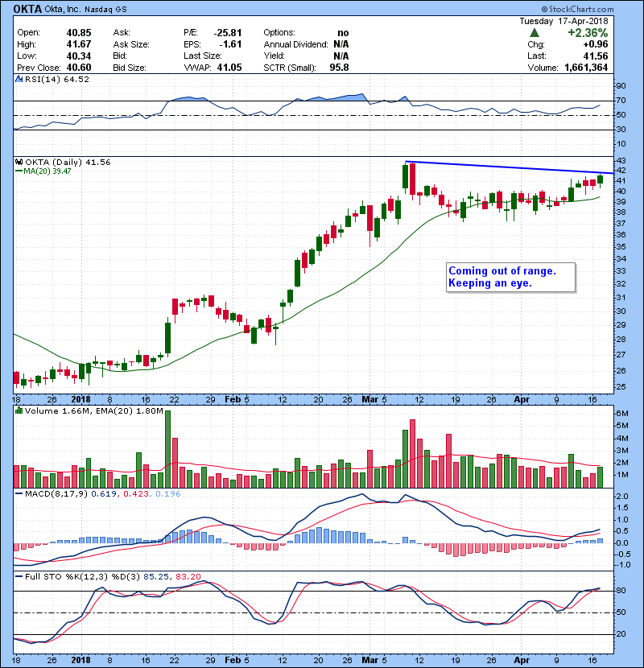Screen dimensions: 644x668
Task: Click the Ask Size label
Action: pyautogui.click(x=131, y=44)
